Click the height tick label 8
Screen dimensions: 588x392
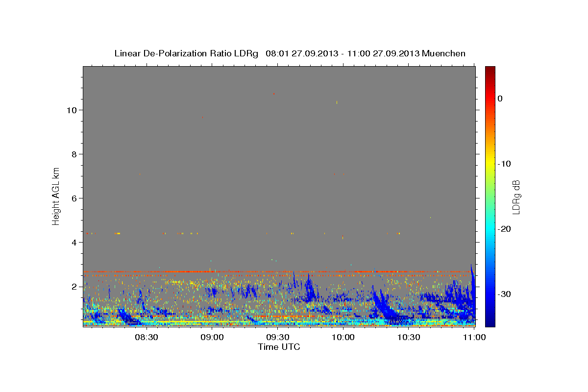74,154
